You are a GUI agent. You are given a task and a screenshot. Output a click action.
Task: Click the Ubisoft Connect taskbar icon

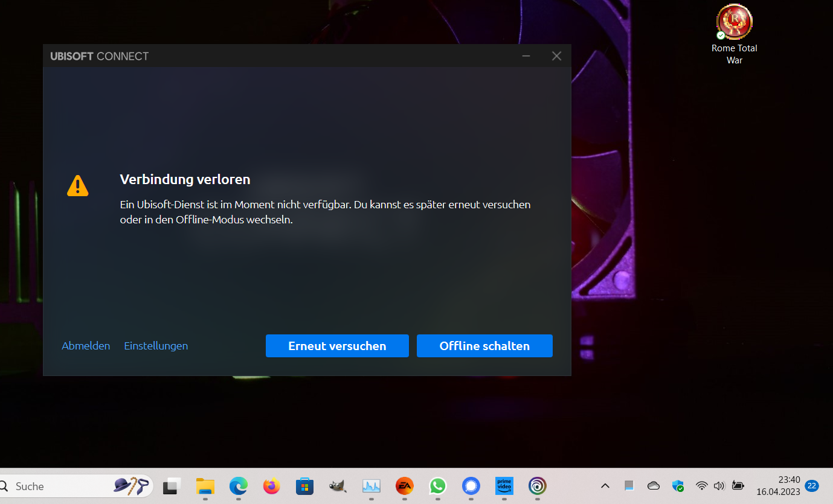537,486
